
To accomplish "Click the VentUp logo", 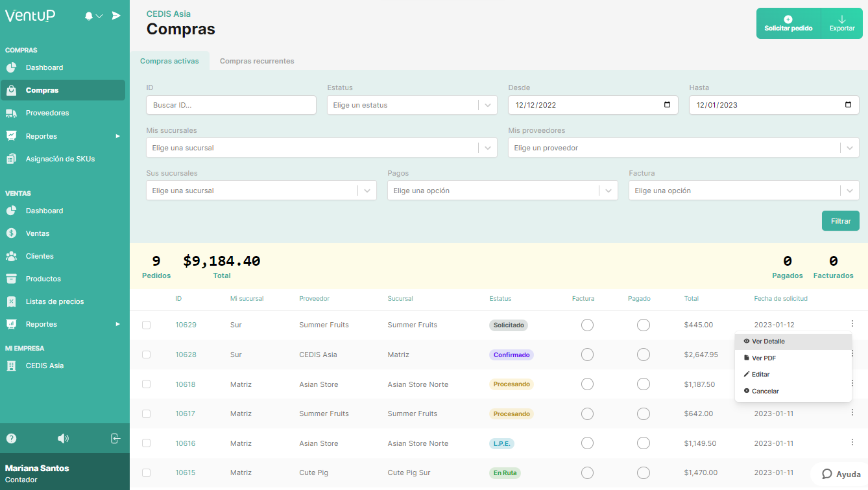I will coord(30,16).
